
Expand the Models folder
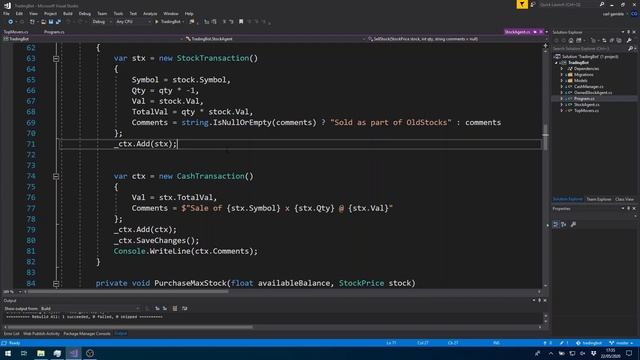(562, 81)
